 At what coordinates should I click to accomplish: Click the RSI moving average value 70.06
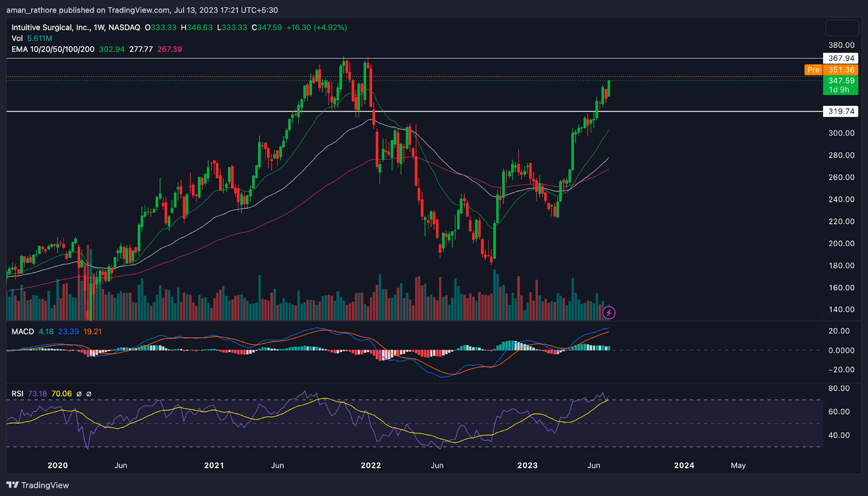[x=61, y=394]
